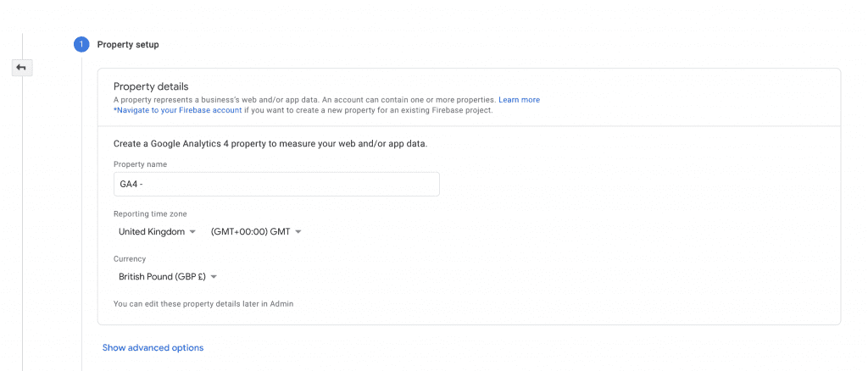Click the Currency label
The width and height of the screenshot is (868, 371).
pyautogui.click(x=130, y=259)
